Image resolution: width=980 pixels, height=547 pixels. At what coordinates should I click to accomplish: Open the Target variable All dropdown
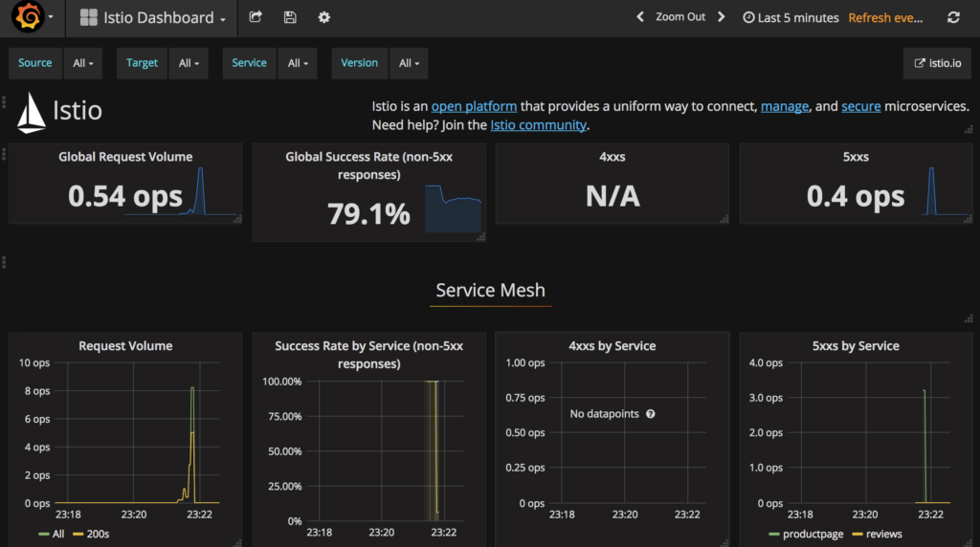pos(189,63)
